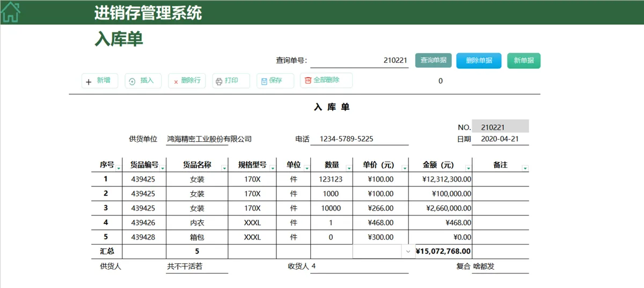The image size is (644, 288).
Task: Select the total amount ¥15,072,768.00
Action: tap(443, 251)
